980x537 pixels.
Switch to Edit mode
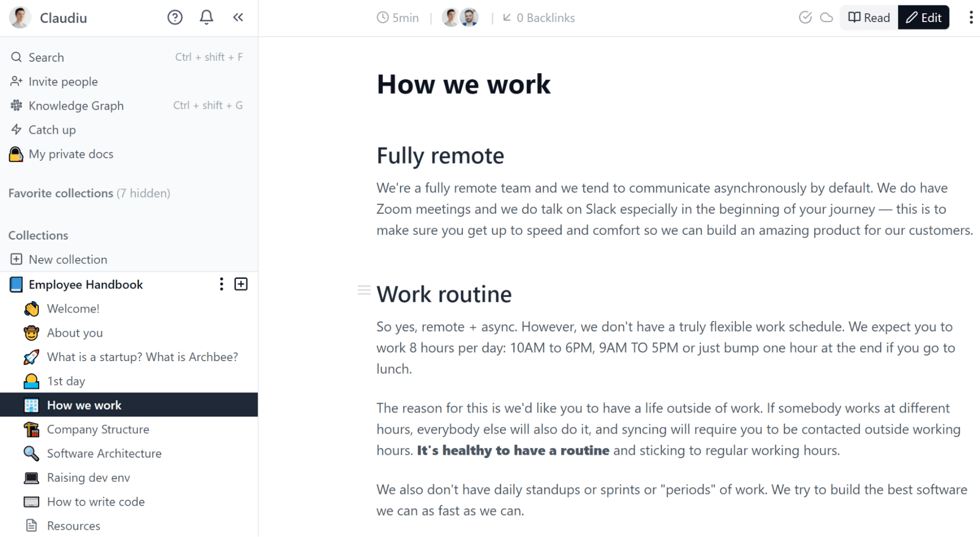(x=923, y=17)
